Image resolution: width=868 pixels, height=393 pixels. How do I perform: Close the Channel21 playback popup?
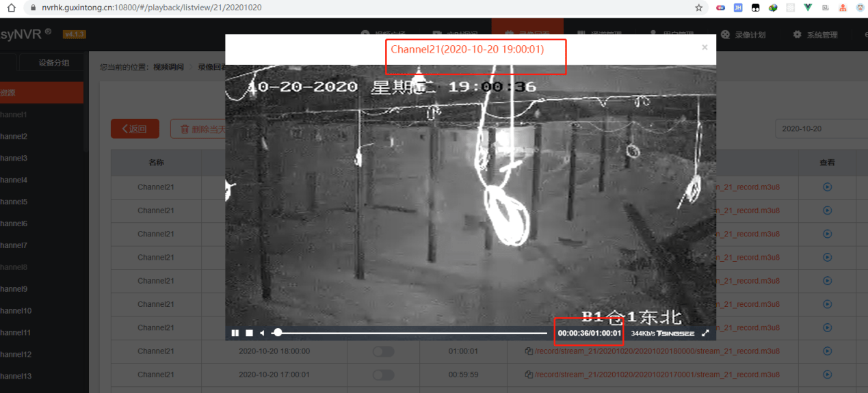(705, 48)
